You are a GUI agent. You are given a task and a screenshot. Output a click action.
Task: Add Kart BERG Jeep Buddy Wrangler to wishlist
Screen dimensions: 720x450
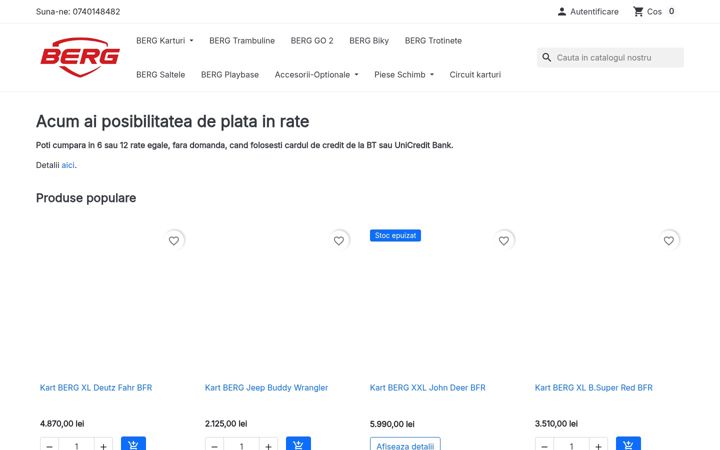point(339,241)
